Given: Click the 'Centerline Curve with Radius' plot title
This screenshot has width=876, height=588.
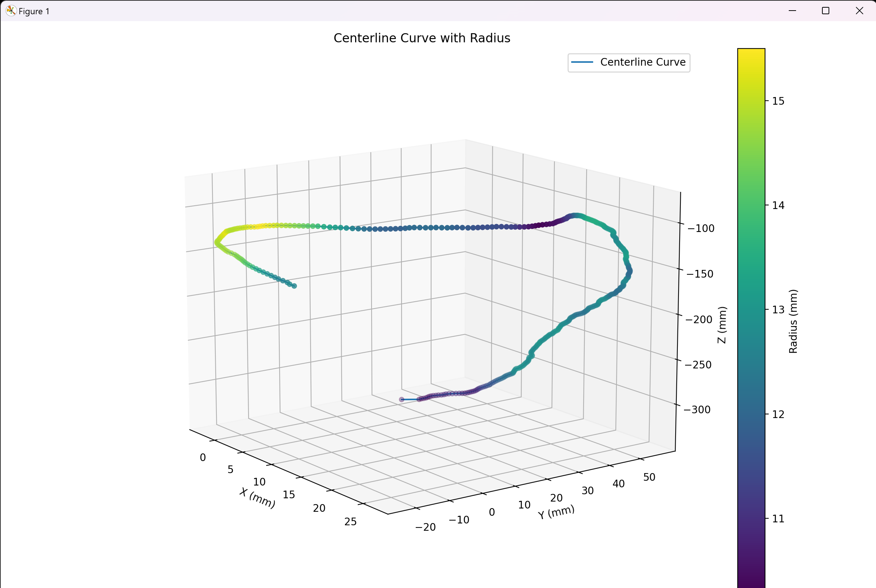Looking at the screenshot, I should pos(422,38).
